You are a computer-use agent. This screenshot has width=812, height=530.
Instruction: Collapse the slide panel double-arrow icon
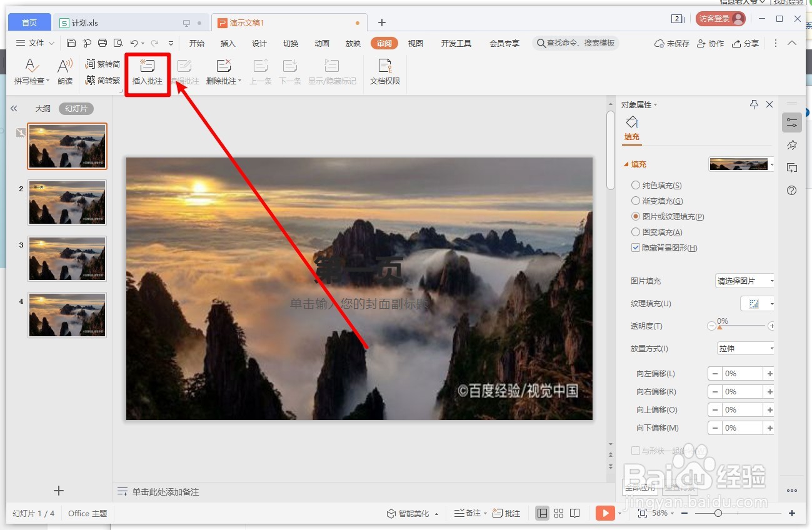pos(14,109)
